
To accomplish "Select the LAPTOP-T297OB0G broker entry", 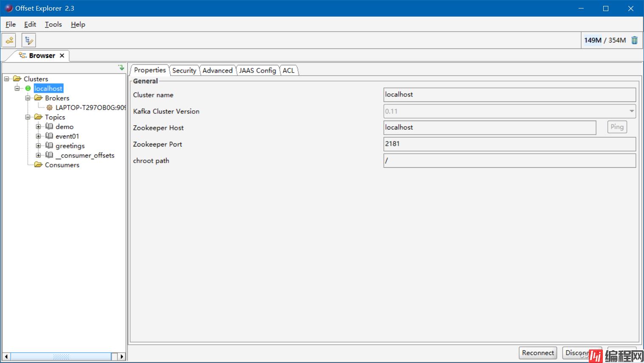I will 90,107.
